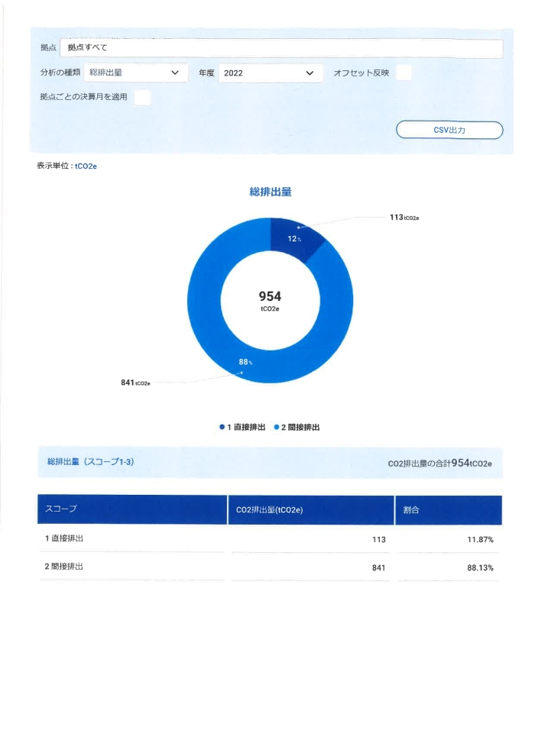Click the 12% dark blue donut segment
Viewport: 535px width, 756px height.
(294, 237)
